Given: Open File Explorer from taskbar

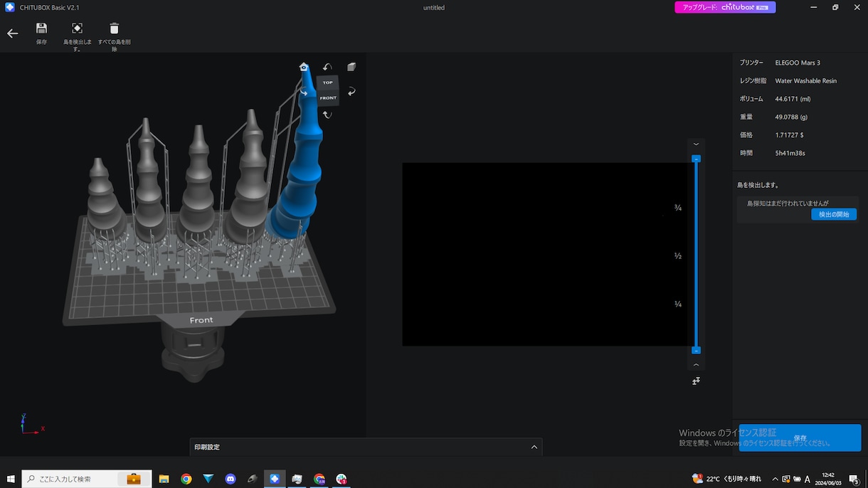Looking at the screenshot, I should click(x=164, y=479).
